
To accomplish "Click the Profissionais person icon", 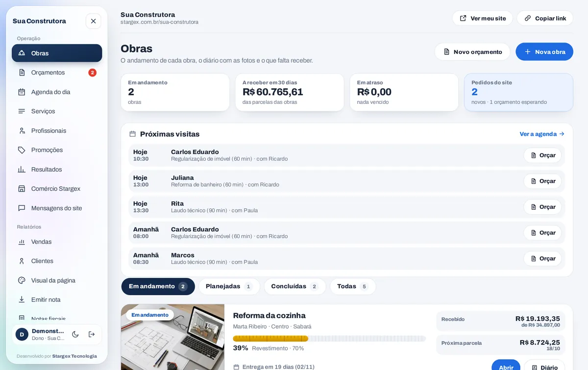I will pos(22,131).
